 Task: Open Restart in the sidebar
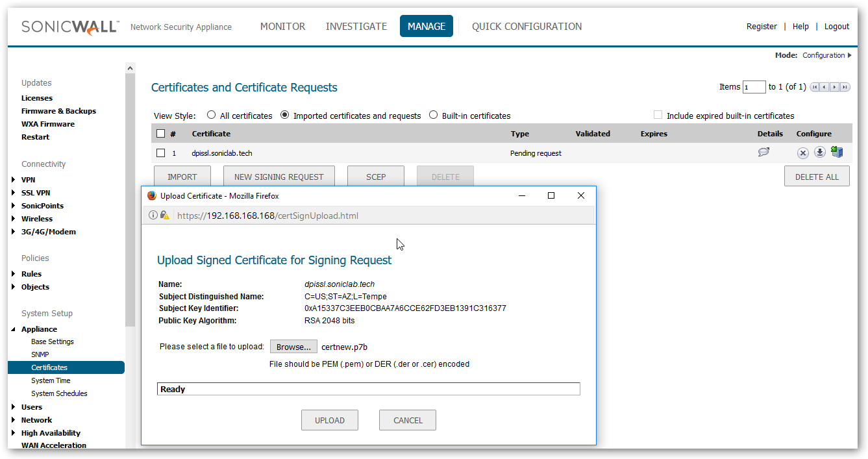tap(35, 137)
